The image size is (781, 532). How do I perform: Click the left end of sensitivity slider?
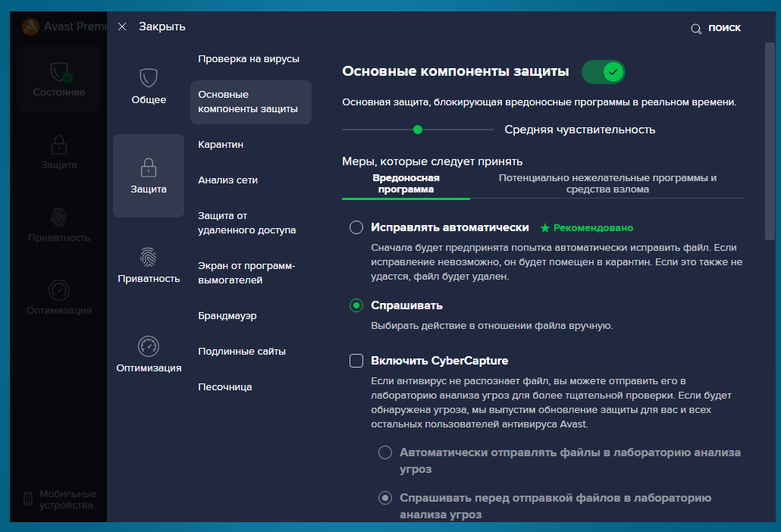[x=343, y=130]
